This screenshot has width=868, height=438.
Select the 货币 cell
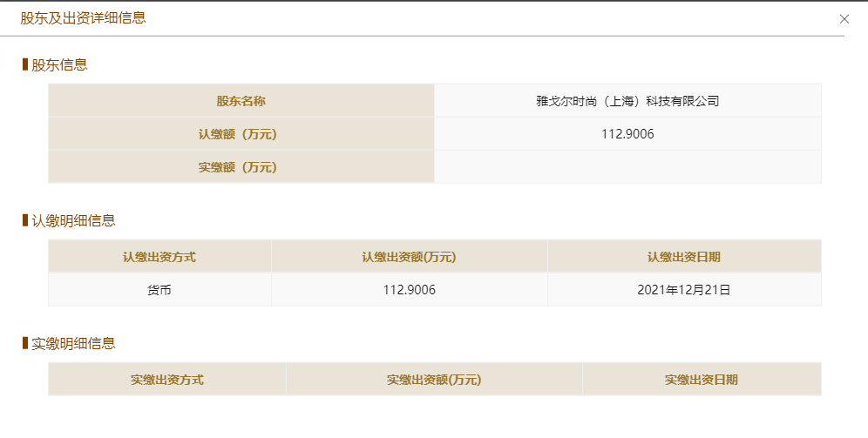point(159,290)
